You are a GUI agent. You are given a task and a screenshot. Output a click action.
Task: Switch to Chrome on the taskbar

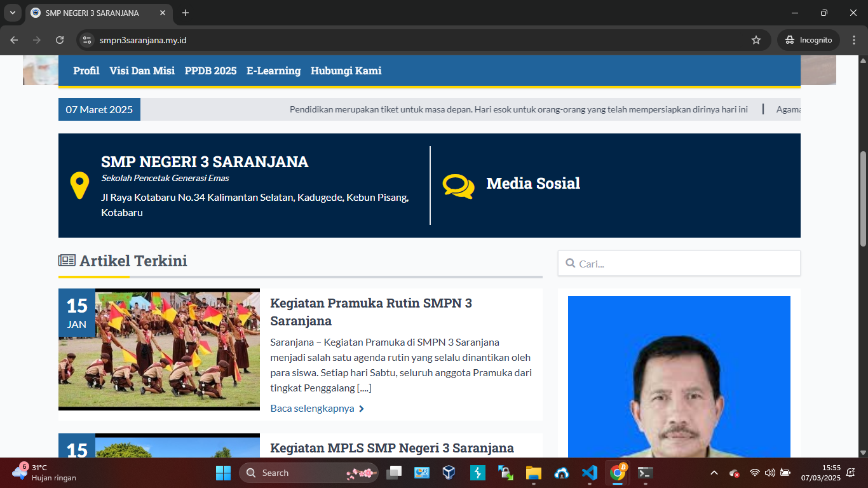pyautogui.click(x=617, y=473)
